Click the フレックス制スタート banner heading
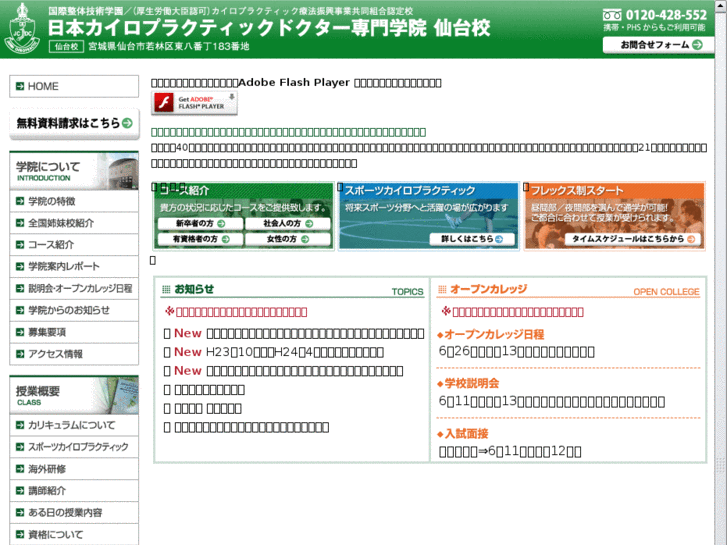 pyautogui.click(x=577, y=191)
